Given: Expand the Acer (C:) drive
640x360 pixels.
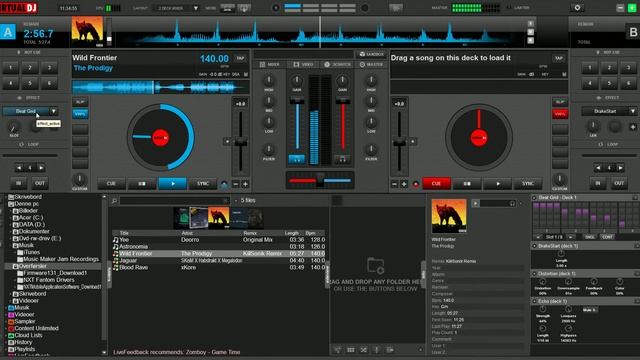Looking at the screenshot, I should [x=11, y=218].
